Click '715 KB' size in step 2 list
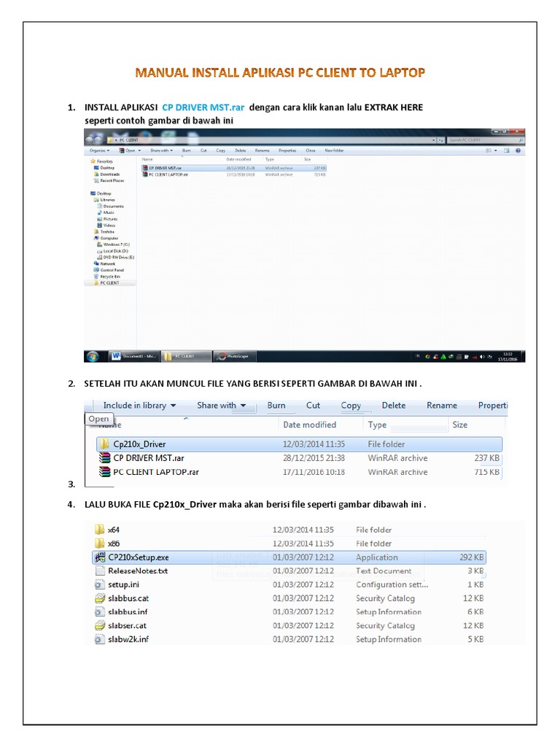This screenshot has width=560, height=747. point(486,472)
